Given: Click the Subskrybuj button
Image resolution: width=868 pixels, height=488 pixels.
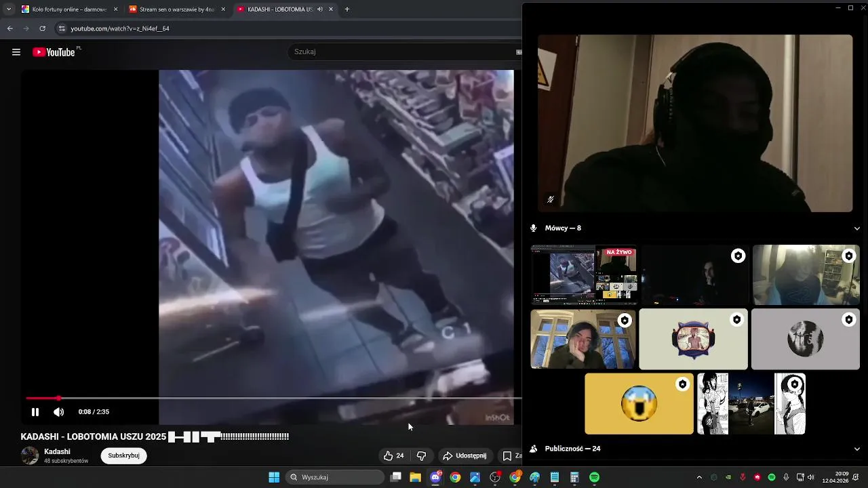Looking at the screenshot, I should point(123,455).
